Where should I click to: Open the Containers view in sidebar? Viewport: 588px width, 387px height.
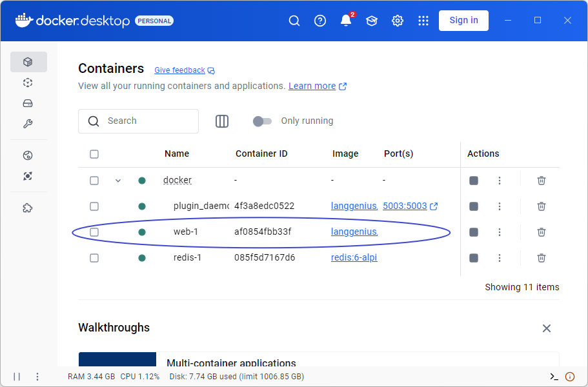(28, 62)
